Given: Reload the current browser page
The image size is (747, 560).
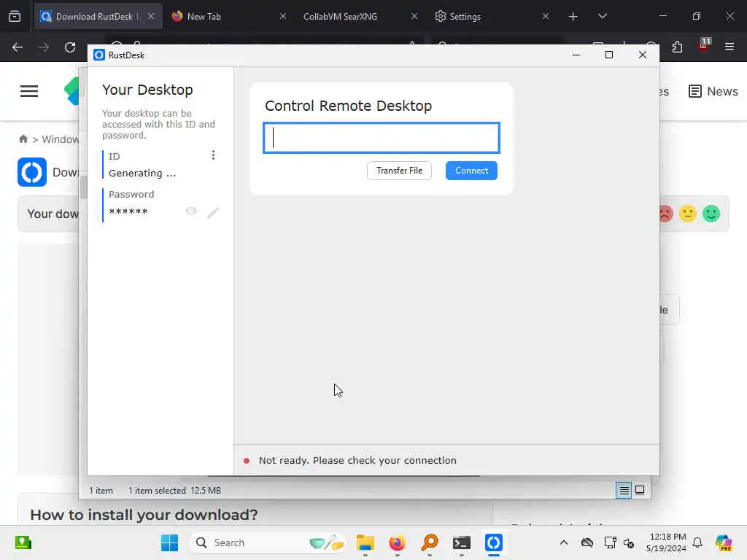Looking at the screenshot, I should pos(70,47).
